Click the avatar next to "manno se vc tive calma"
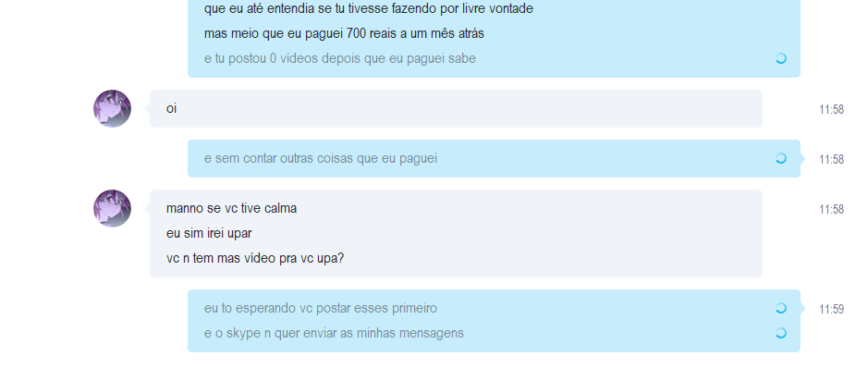 tap(113, 208)
